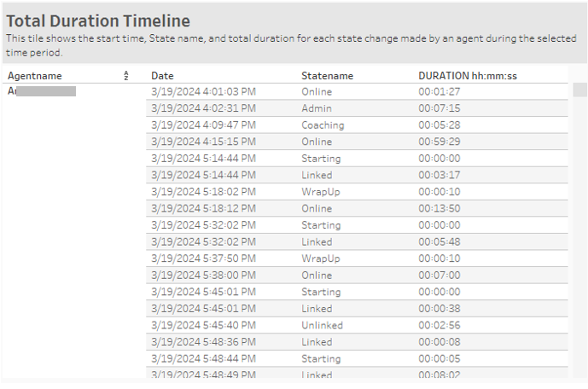The height and width of the screenshot is (389, 588).
Task: Click the 00:07:15 duration value
Action: tap(439, 108)
